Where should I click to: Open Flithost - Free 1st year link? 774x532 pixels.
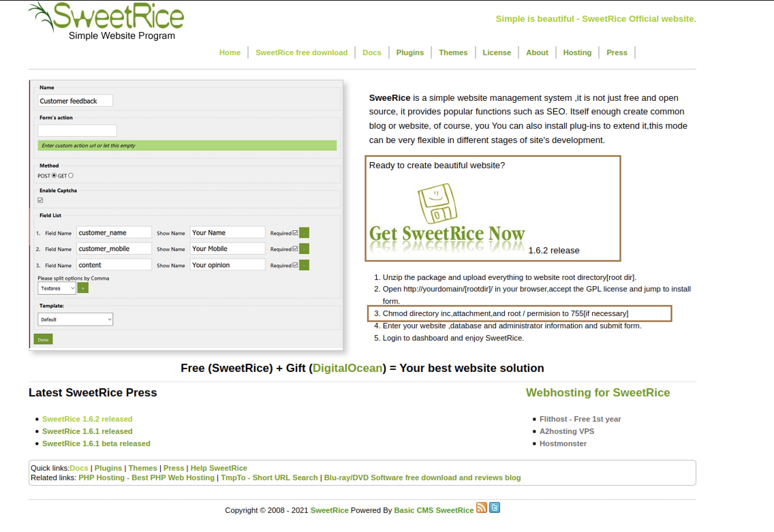tap(580, 419)
